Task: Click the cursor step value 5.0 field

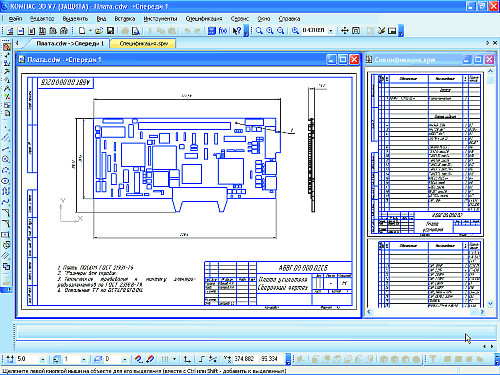Action: pyautogui.click(x=28, y=359)
